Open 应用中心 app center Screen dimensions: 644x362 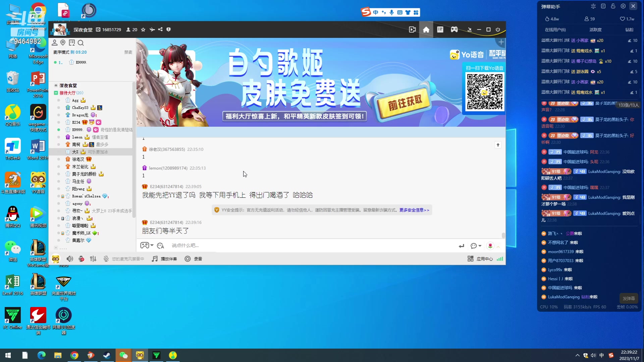[x=480, y=259]
